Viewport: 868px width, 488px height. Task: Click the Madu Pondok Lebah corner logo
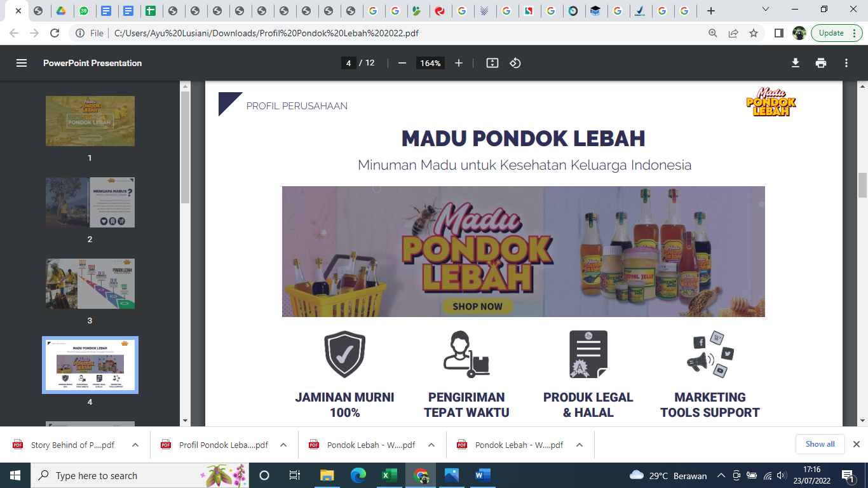771,102
